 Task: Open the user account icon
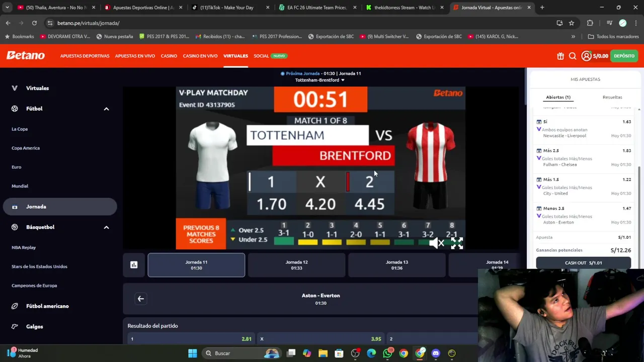click(x=586, y=56)
